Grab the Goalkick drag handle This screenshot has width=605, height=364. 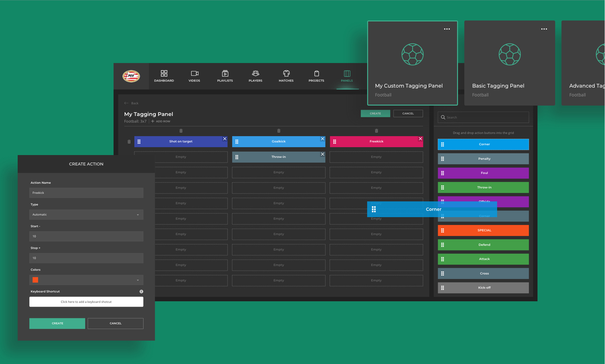pyautogui.click(x=237, y=142)
